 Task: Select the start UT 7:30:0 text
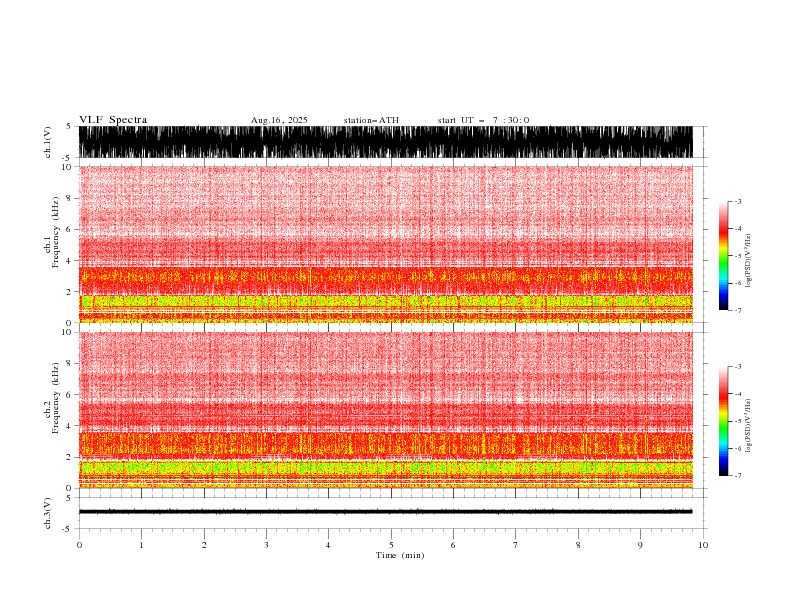(483, 120)
